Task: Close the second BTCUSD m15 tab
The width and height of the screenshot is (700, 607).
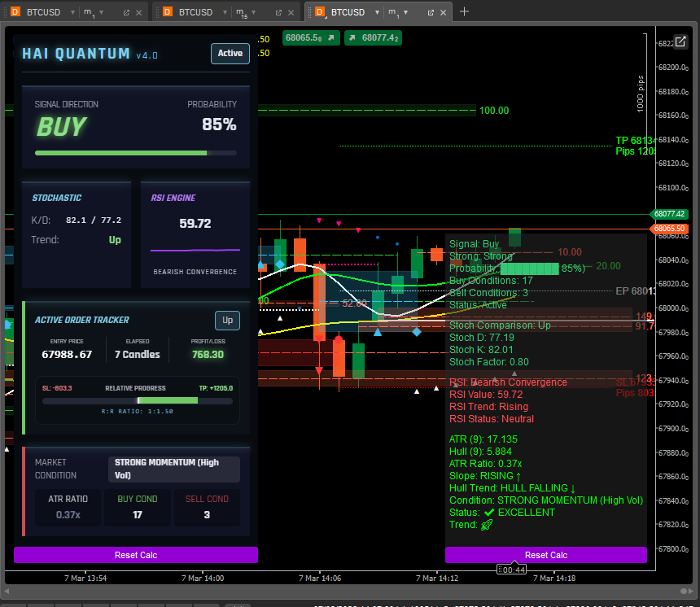Action: (291, 12)
